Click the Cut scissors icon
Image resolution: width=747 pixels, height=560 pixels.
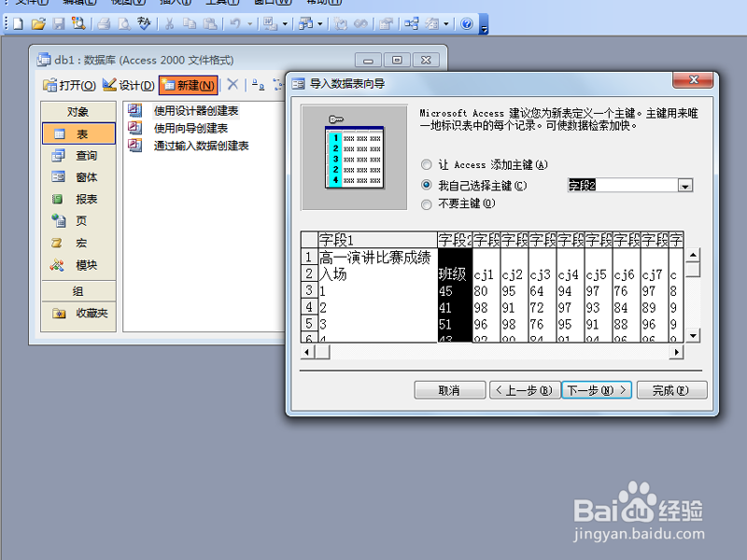point(169,23)
